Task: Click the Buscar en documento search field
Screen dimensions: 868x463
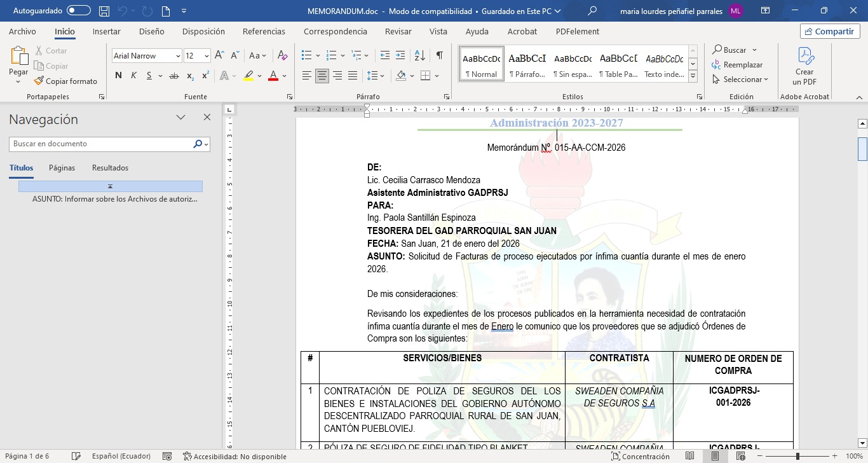Action: [102, 144]
